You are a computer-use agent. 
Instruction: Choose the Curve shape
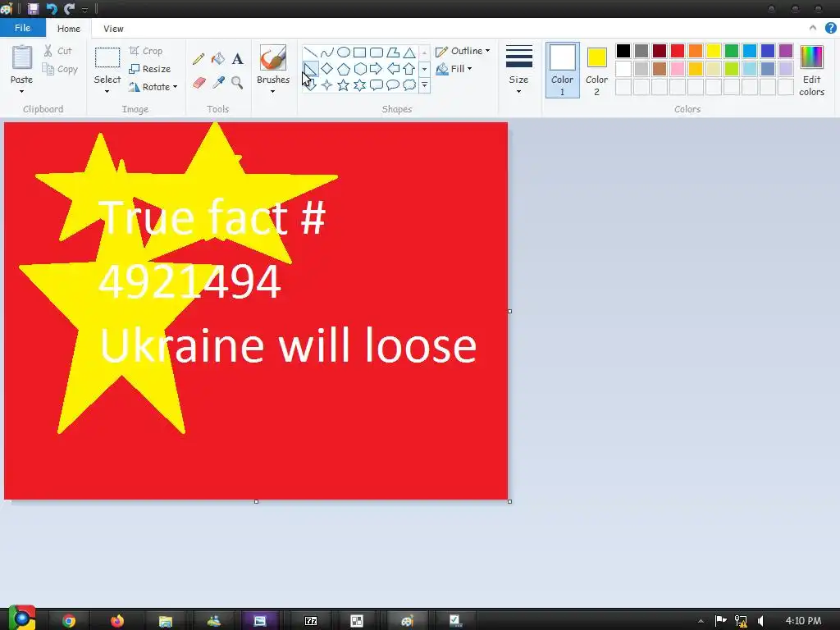point(326,52)
